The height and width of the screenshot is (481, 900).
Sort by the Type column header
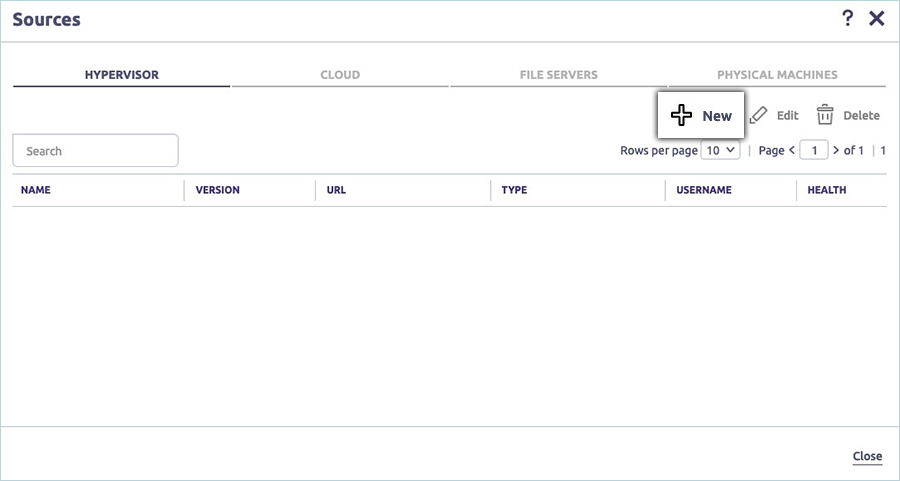click(514, 190)
